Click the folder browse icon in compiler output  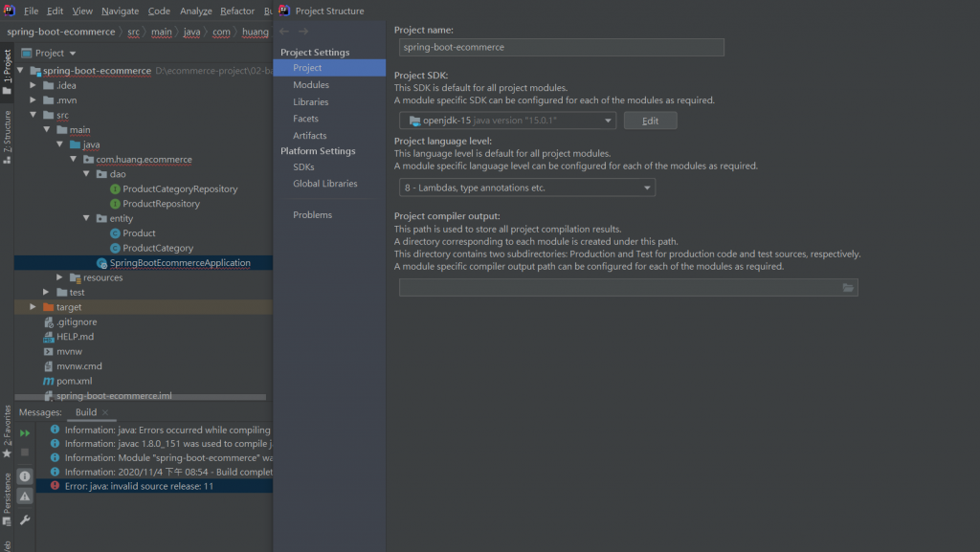[848, 287]
